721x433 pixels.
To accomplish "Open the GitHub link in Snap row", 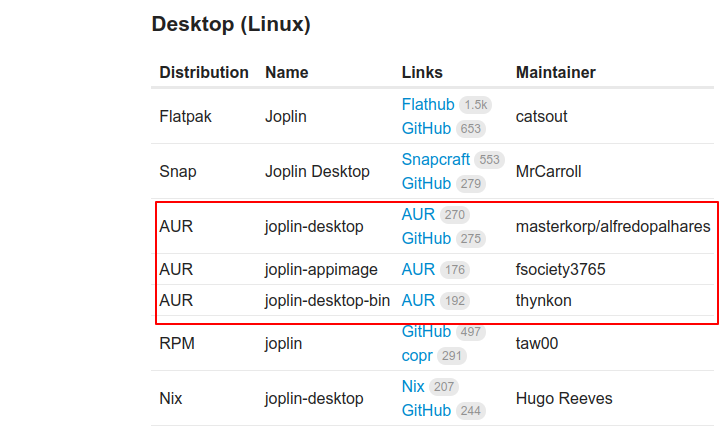I will [426, 183].
